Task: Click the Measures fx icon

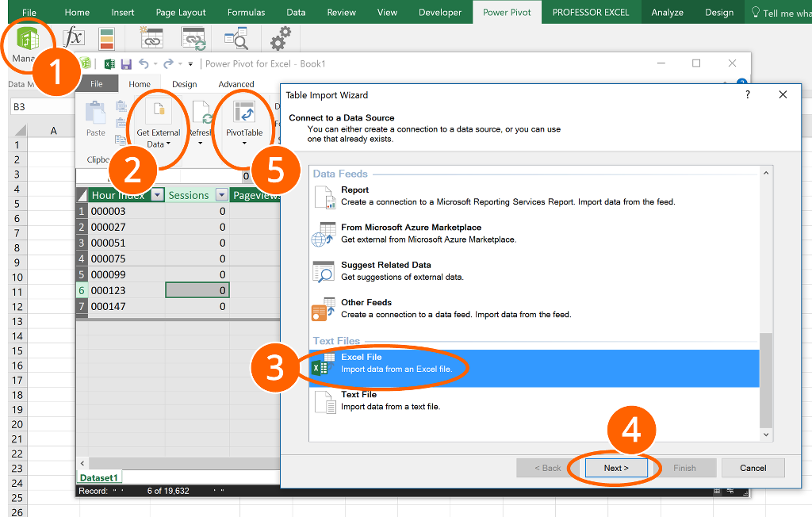Action: point(75,36)
